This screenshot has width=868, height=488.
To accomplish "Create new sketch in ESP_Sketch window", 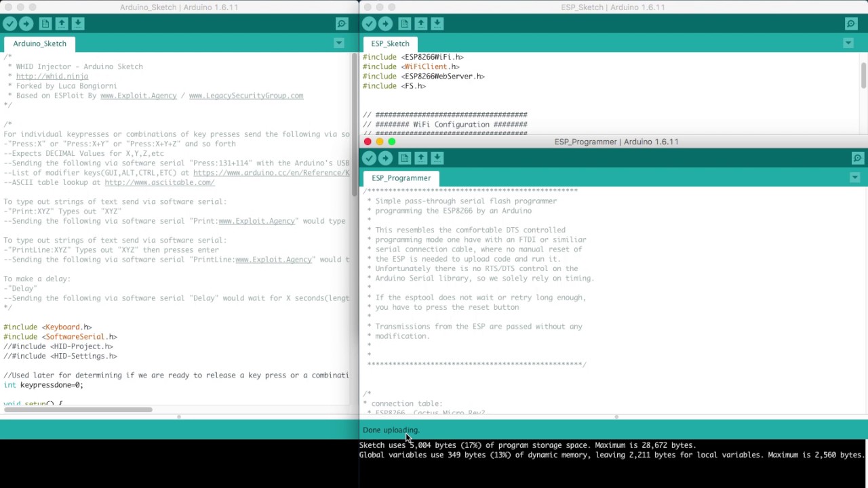I will coord(404,24).
